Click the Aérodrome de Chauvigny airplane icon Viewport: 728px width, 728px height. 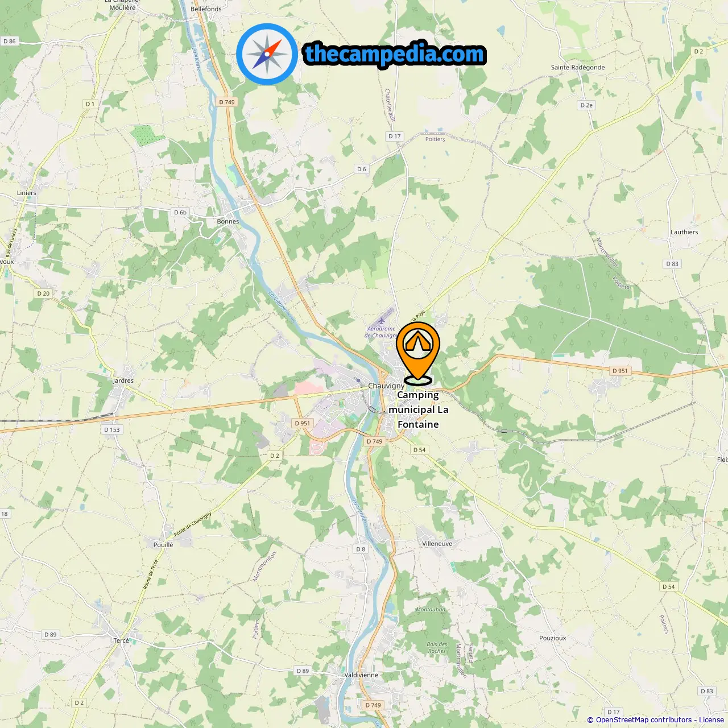click(382, 321)
